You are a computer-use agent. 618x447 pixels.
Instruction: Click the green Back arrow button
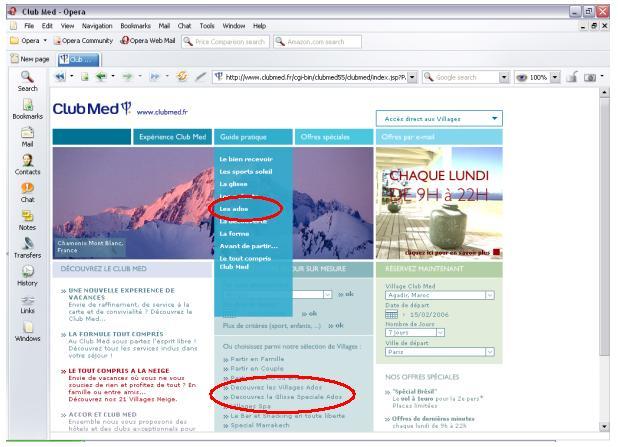point(101,76)
